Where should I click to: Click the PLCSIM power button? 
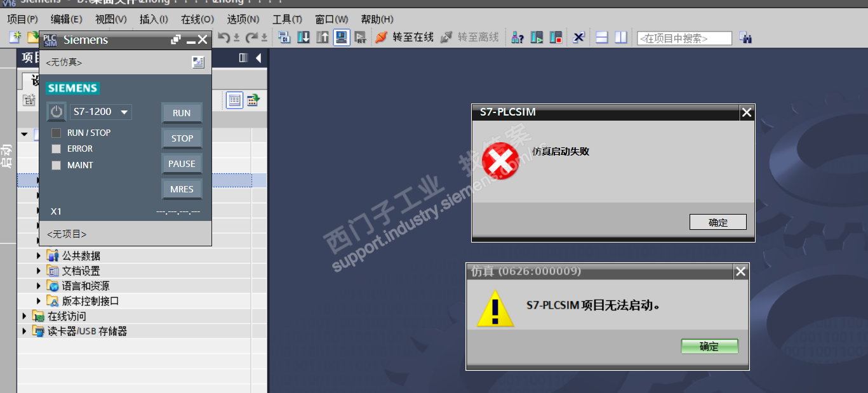coord(57,112)
